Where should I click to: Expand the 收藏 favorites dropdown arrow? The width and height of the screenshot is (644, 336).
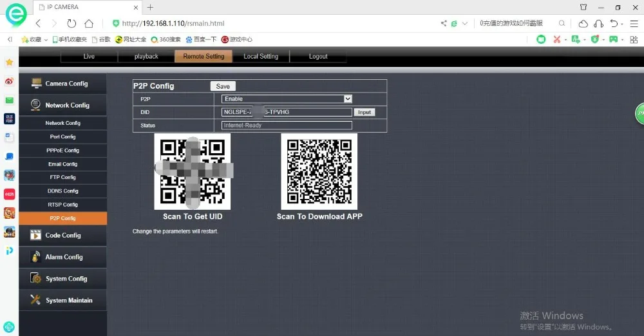point(46,40)
